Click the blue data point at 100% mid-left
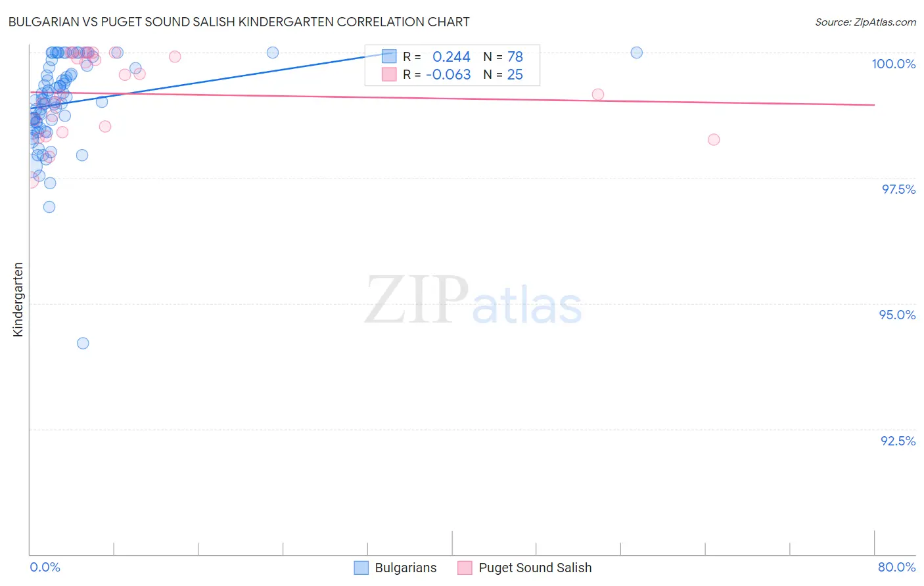The width and height of the screenshot is (924, 586). pyautogui.click(x=272, y=53)
